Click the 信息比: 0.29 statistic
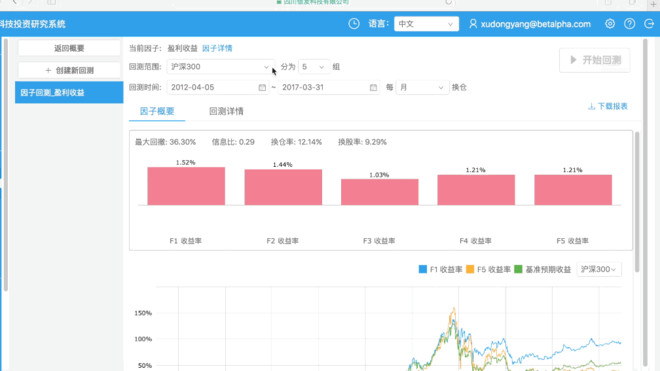The height and width of the screenshot is (371, 660). [x=233, y=142]
